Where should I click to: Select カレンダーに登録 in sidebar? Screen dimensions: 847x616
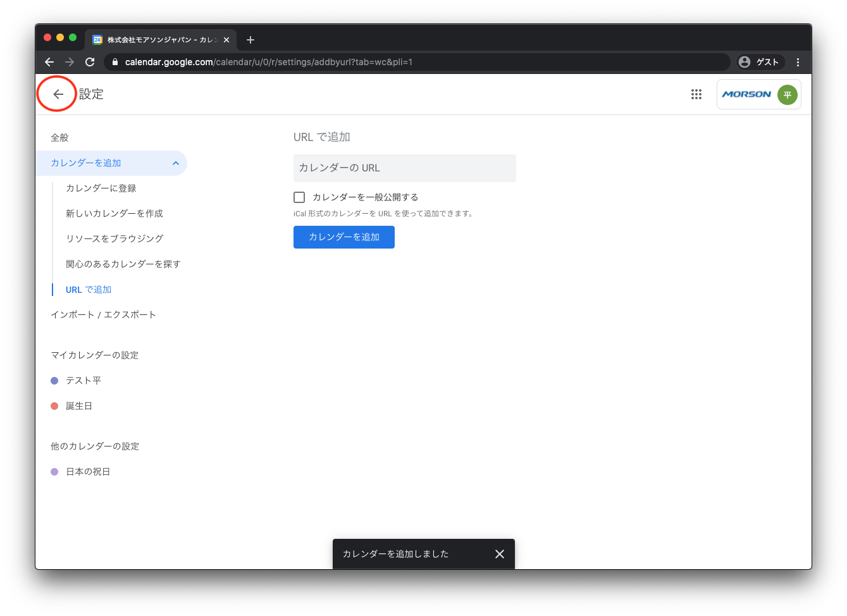pos(101,188)
